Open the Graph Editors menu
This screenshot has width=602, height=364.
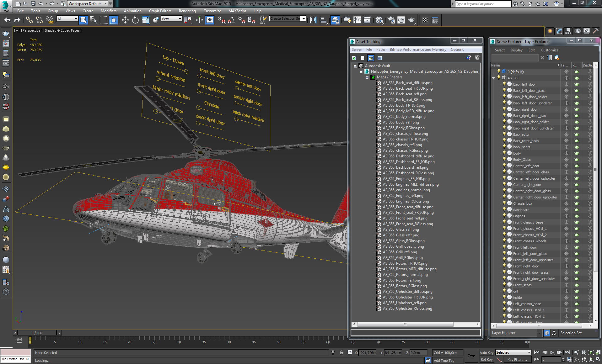[x=160, y=11]
